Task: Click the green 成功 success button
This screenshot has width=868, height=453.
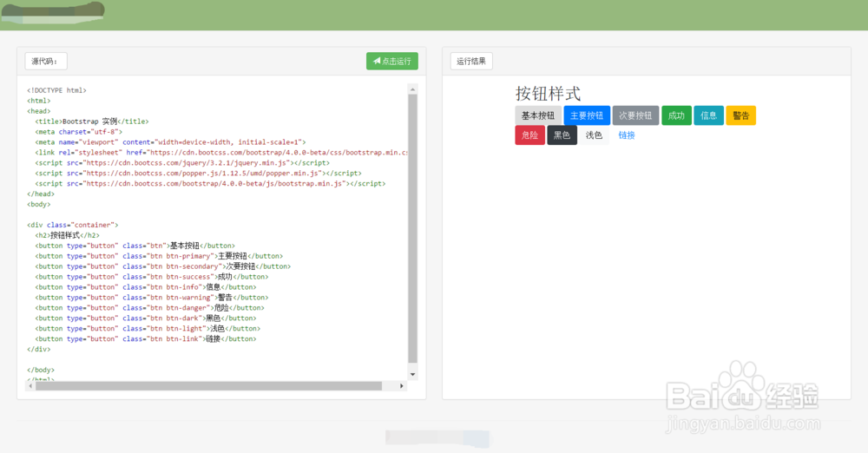Action: pos(676,115)
